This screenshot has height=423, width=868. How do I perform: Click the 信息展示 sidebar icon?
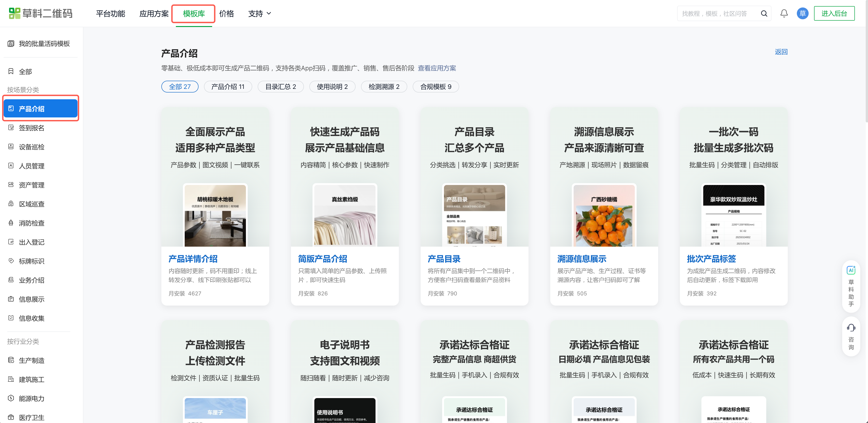(x=11, y=299)
